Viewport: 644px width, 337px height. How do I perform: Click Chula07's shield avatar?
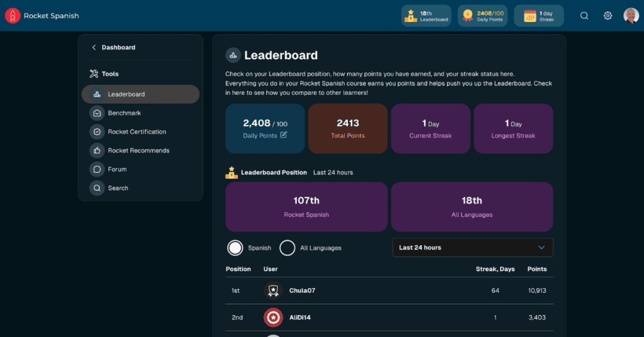click(x=273, y=290)
